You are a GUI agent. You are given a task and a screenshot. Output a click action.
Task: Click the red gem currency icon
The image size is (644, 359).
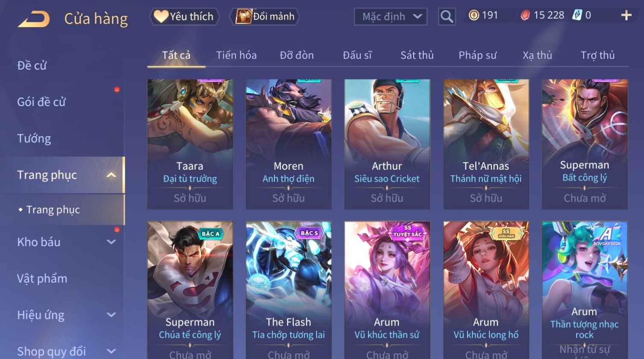coord(525,15)
